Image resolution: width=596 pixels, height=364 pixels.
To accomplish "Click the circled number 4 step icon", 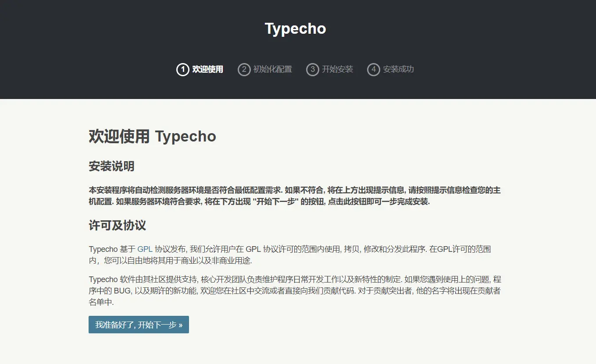I will 373,69.
